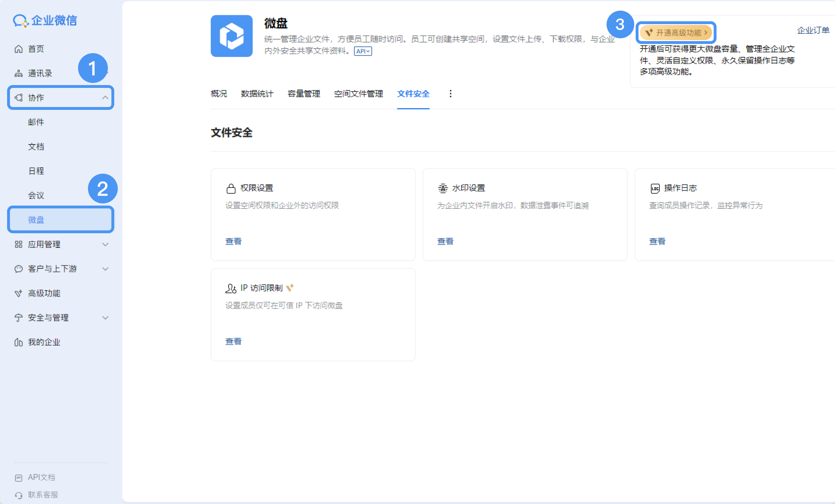This screenshot has height=504, width=835.
Task: Switch to the 概况 tab
Action: tap(219, 94)
